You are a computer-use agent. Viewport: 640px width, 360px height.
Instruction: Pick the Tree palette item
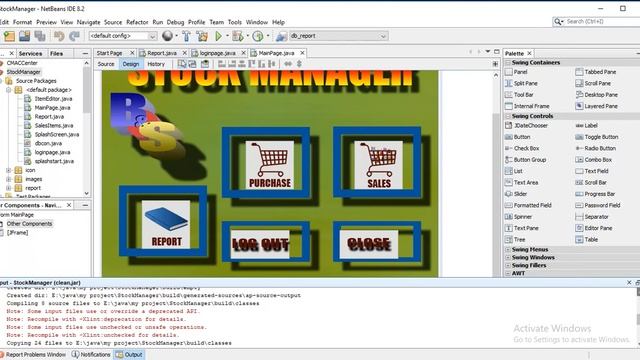[515, 240]
